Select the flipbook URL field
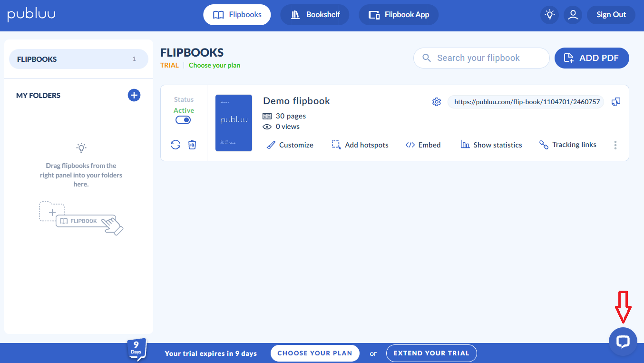Screen dimensions: 644x363 tap(526, 102)
